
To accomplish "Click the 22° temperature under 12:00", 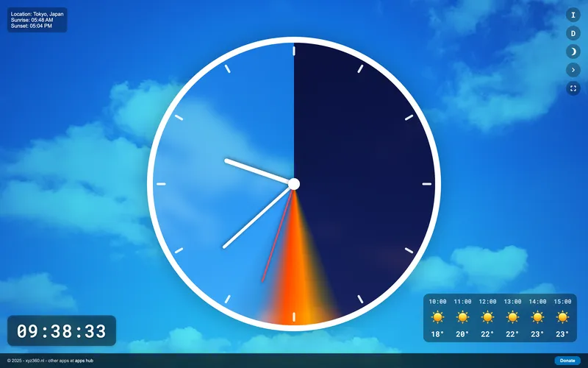I will (x=487, y=334).
